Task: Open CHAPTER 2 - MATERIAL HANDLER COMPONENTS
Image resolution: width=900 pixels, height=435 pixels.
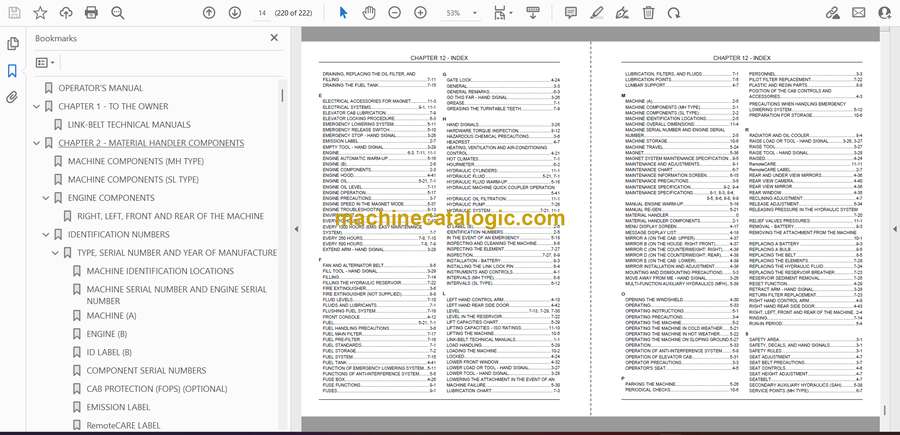Action: [151, 143]
